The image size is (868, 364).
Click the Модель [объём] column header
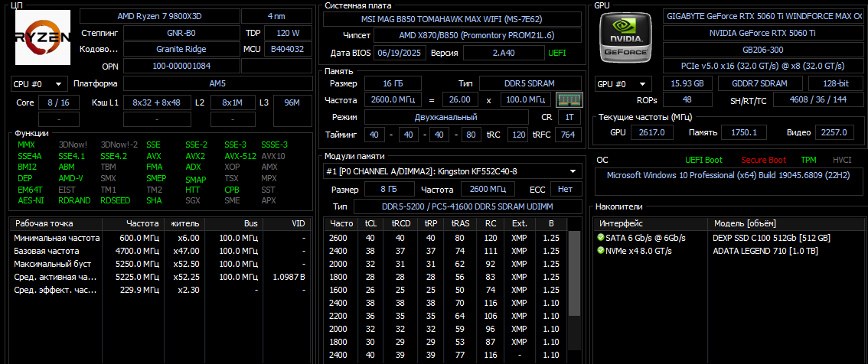787,223
